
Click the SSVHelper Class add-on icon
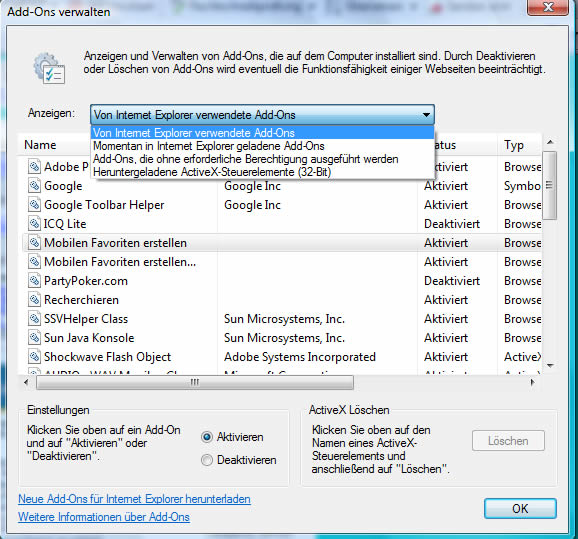pyautogui.click(x=34, y=319)
